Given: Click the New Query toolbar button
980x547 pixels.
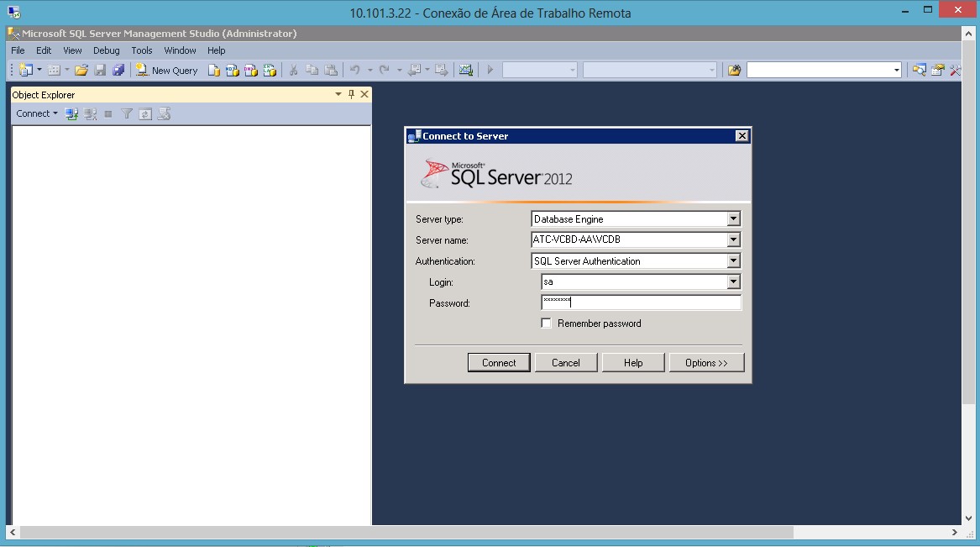Looking at the screenshot, I should (x=167, y=71).
